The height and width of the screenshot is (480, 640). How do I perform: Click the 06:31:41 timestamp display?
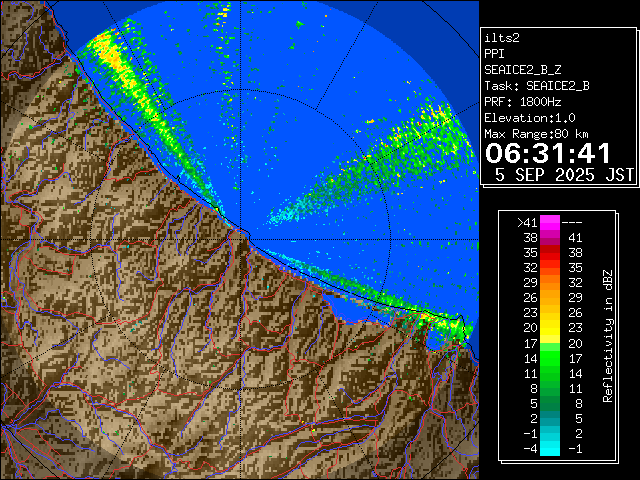tap(547, 153)
